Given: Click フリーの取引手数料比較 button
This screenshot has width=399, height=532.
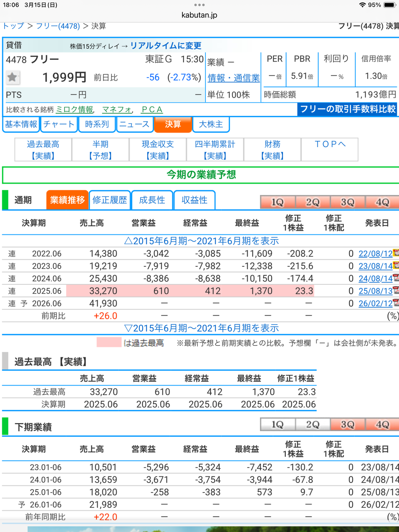Looking at the screenshot, I should click(x=347, y=109).
